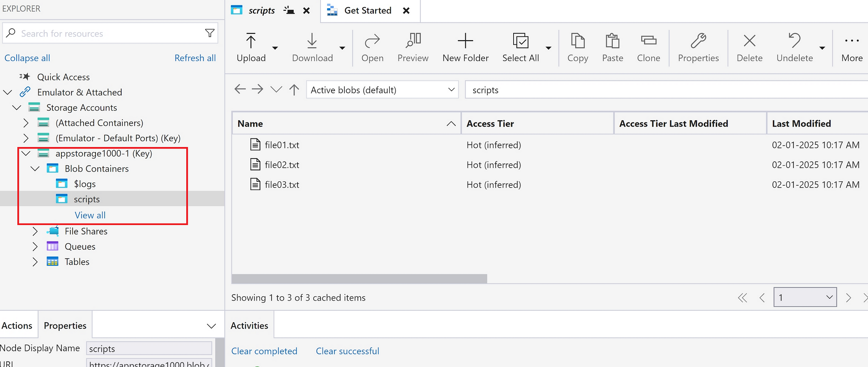Collapse the Actions/Properties panel chevron
The width and height of the screenshot is (868, 367).
211,326
